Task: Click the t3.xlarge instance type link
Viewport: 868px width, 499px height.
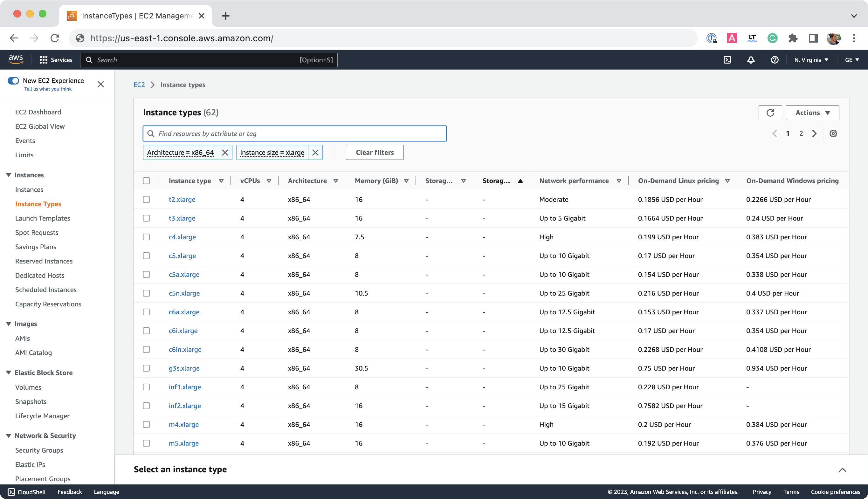Action: point(181,218)
